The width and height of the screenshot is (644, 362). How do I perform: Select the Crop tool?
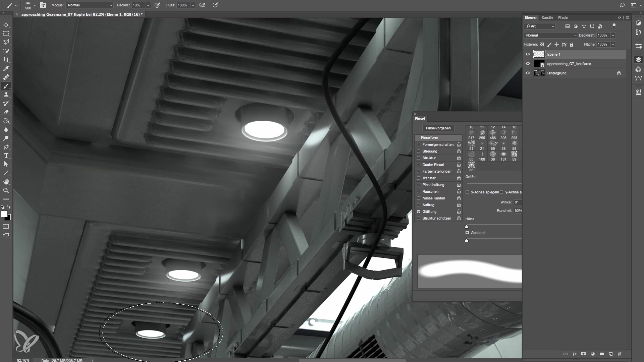(x=6, y=60)
